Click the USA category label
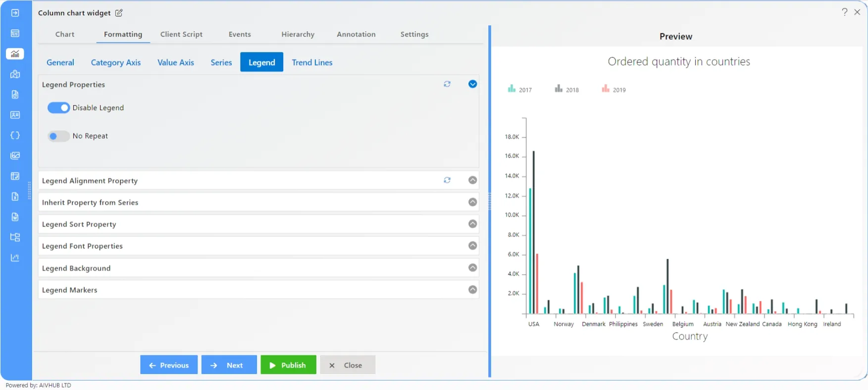Viewport: 868px width, 390px height. pyautogui.click(x=534, y=324)
